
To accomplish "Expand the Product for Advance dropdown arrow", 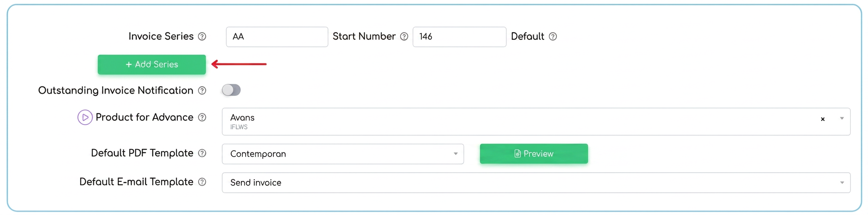I will tap(842, 118).
